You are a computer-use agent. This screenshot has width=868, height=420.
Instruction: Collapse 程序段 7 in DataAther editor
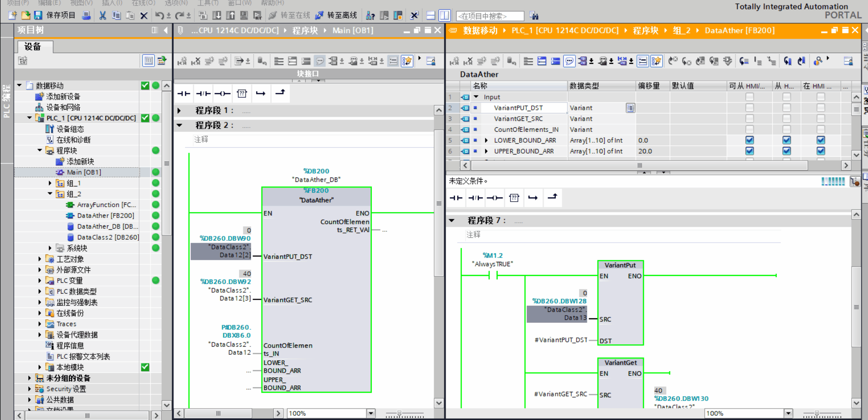point(452,220)
